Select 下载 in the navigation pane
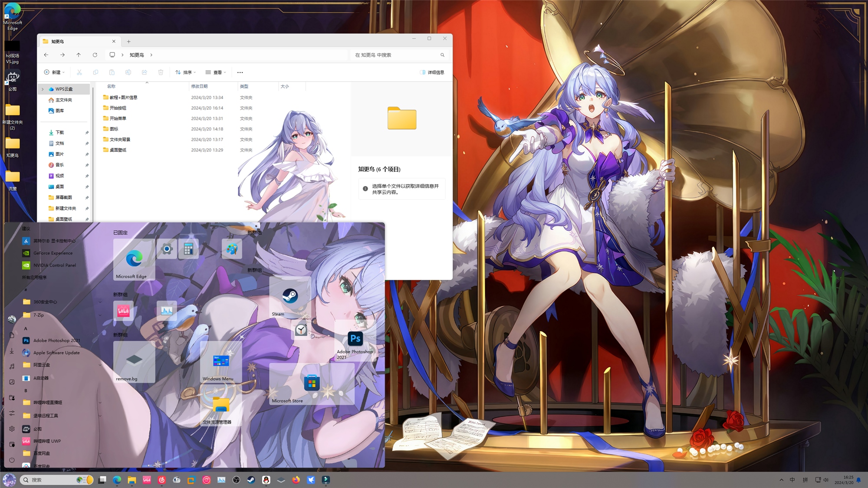The width and height of the screenshot is (868, 488). coord(59,132)
